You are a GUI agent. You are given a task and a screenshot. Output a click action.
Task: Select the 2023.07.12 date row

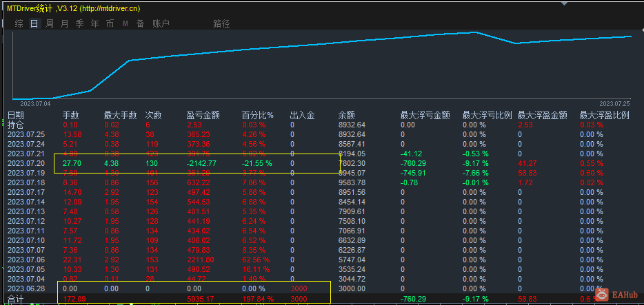26,221
